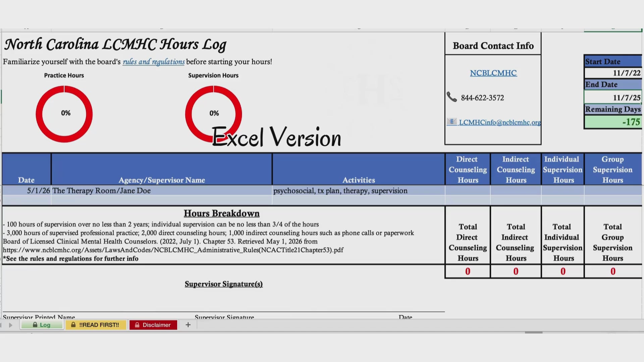Screen dimensions: 644x362
Task: Add a new sheet with plus icon
Action: point(188,325)
